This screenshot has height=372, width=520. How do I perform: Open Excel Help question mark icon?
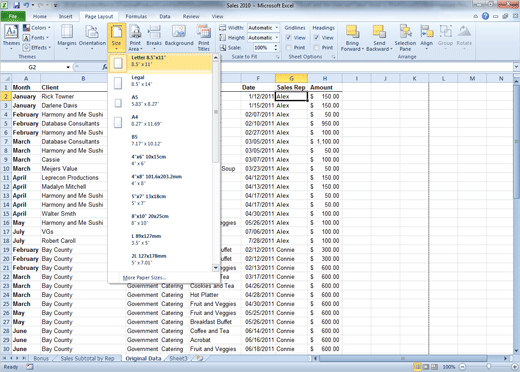click(x=485, y=16)
